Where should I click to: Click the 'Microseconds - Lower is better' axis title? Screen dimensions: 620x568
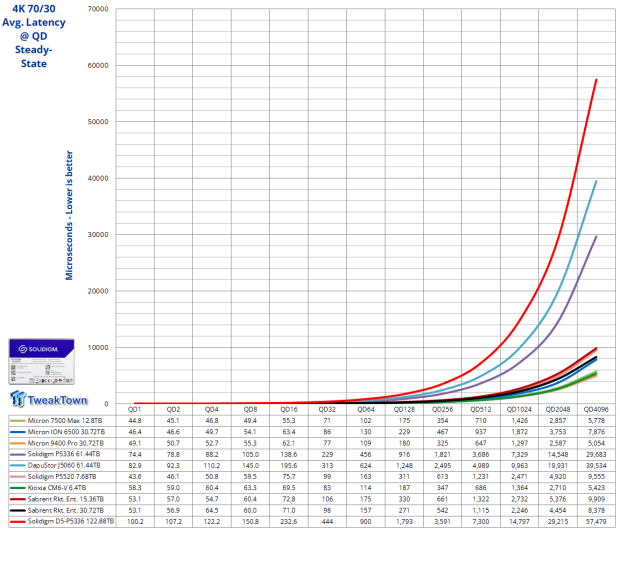point(69,215)
